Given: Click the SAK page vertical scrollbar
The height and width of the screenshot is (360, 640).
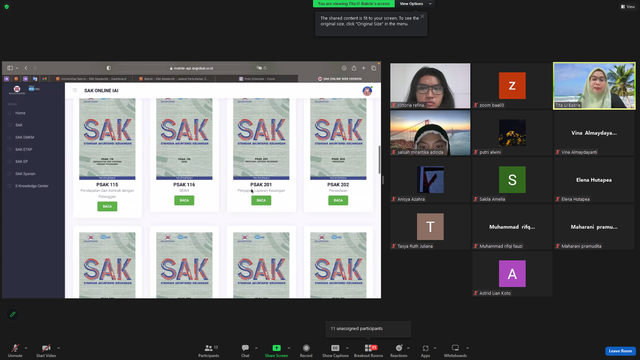Looking at the screenshot, I should [380, 159].
